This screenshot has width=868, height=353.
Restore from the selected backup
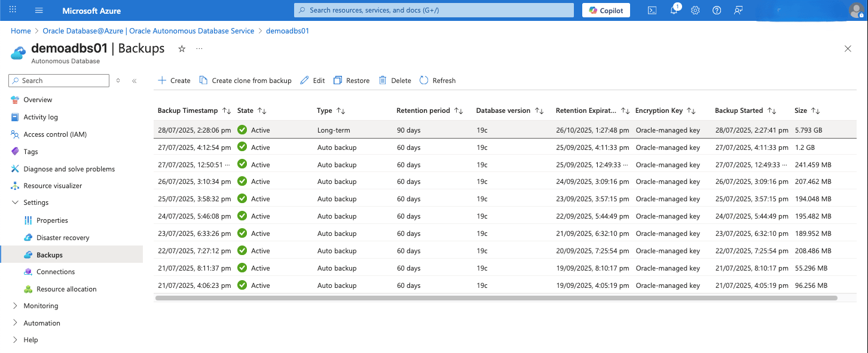coord(351,80)
